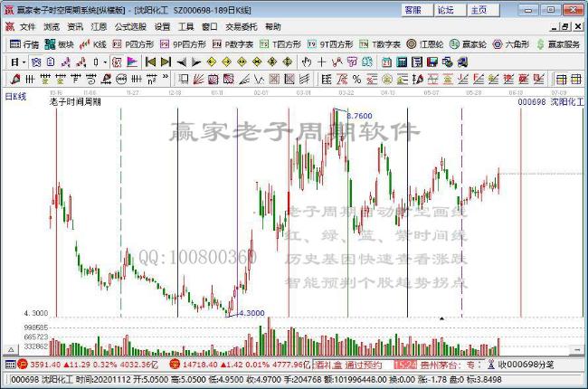Open the 六角形 hexagon tool
588x389 pixels.
511,44
